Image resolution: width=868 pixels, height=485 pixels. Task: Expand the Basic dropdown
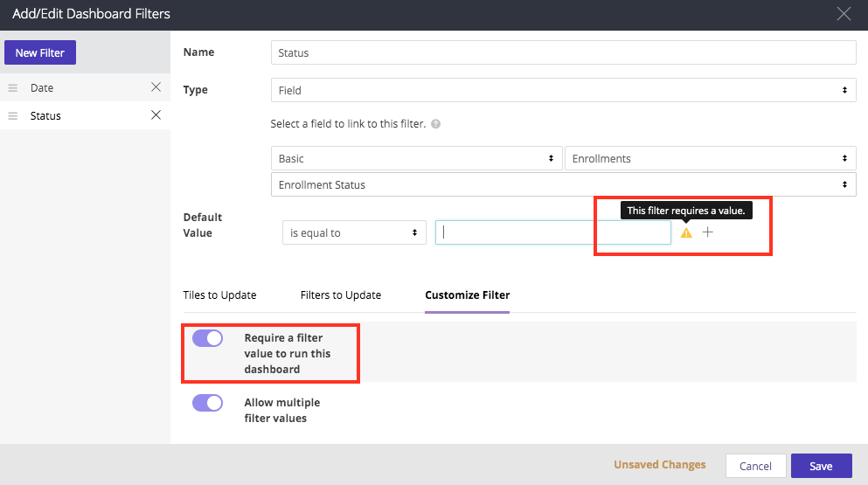[x=415, y=159]
